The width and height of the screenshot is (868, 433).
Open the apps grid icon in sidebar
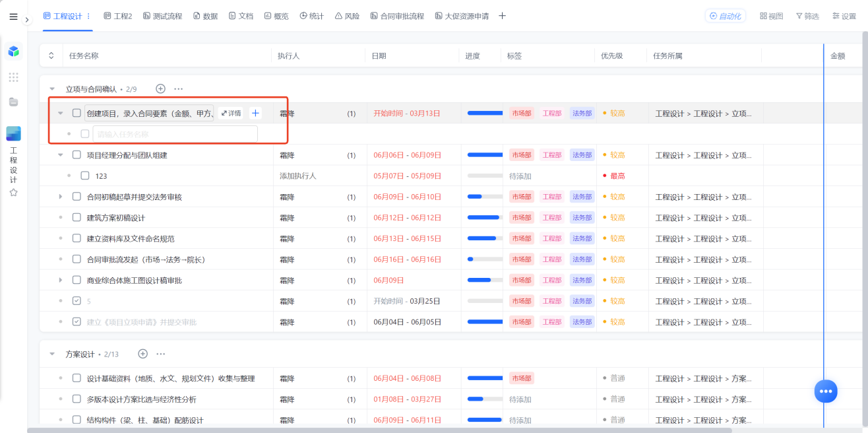tap(13, 77)
